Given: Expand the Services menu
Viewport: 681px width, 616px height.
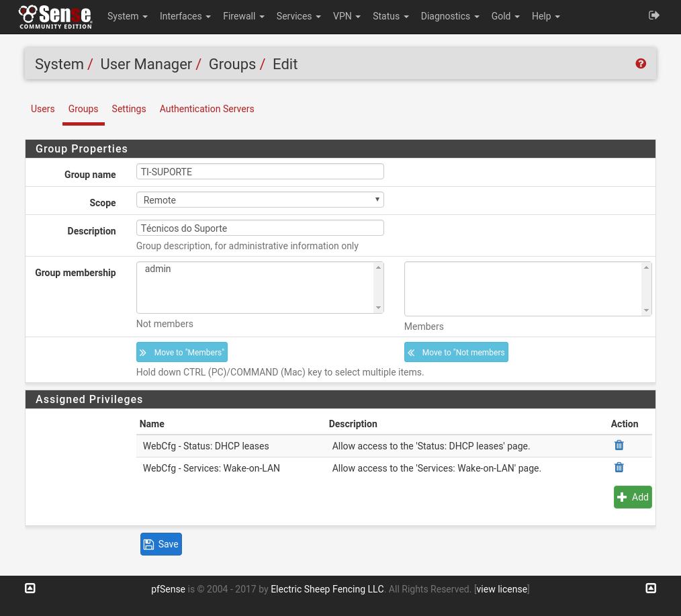Looking at the screenshot, I should coord(298,16).
